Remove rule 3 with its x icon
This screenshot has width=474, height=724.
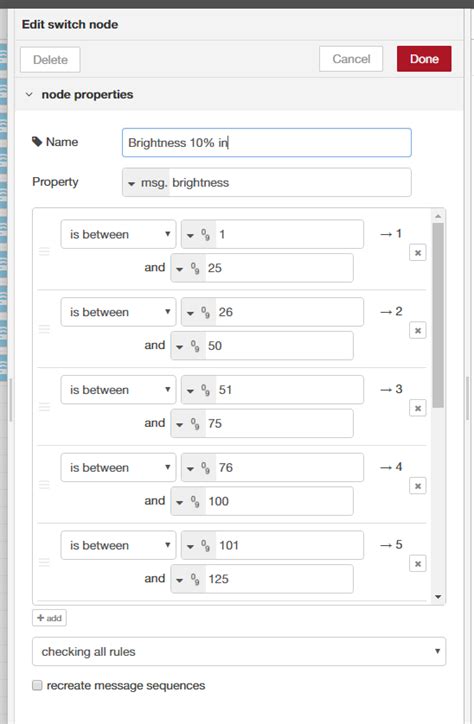pyautogui.click(x=418, y=408)
